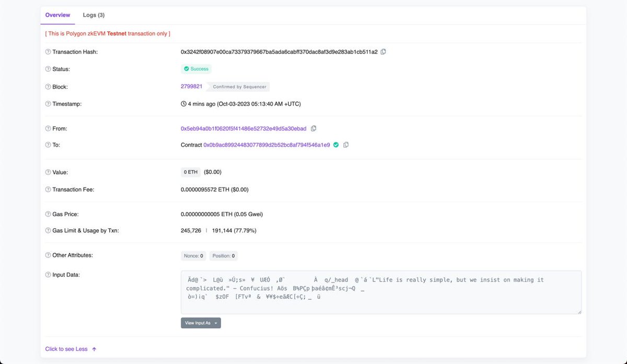Click the Success status badge

click(196, 68)
